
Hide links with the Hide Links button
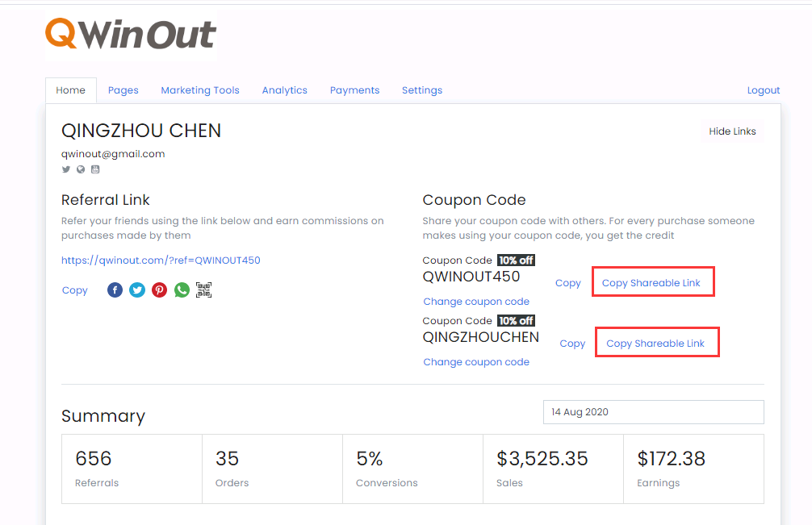coord(732,131)
